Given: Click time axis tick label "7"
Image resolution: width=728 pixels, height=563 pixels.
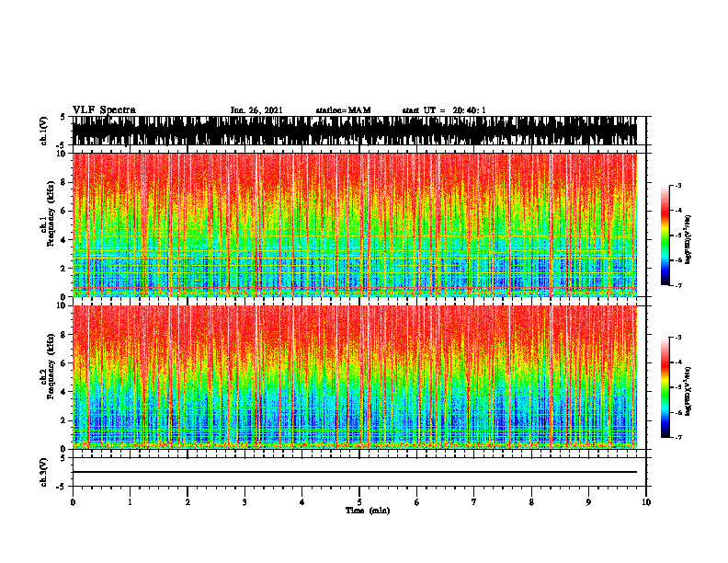Looking at the screenshot, I should [474, 502].
